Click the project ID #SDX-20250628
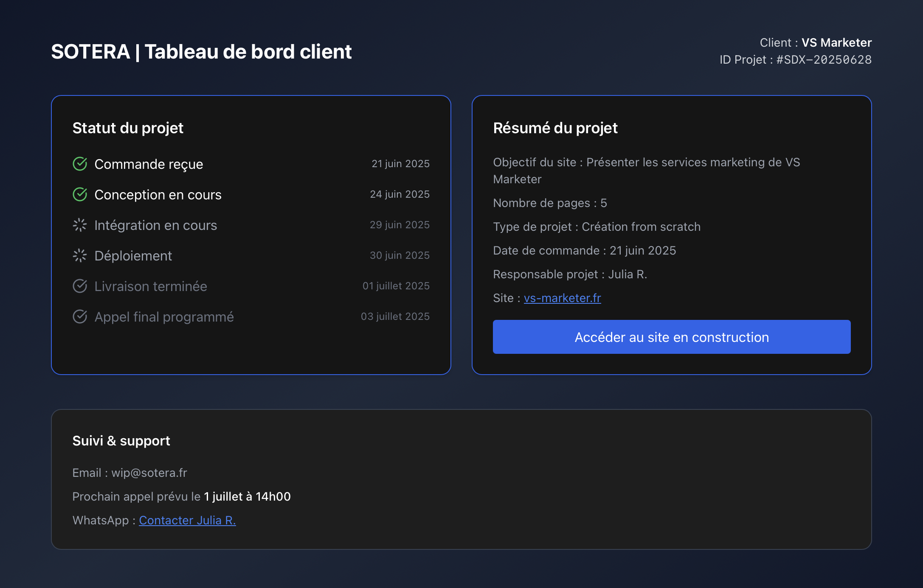 point(824,59)
